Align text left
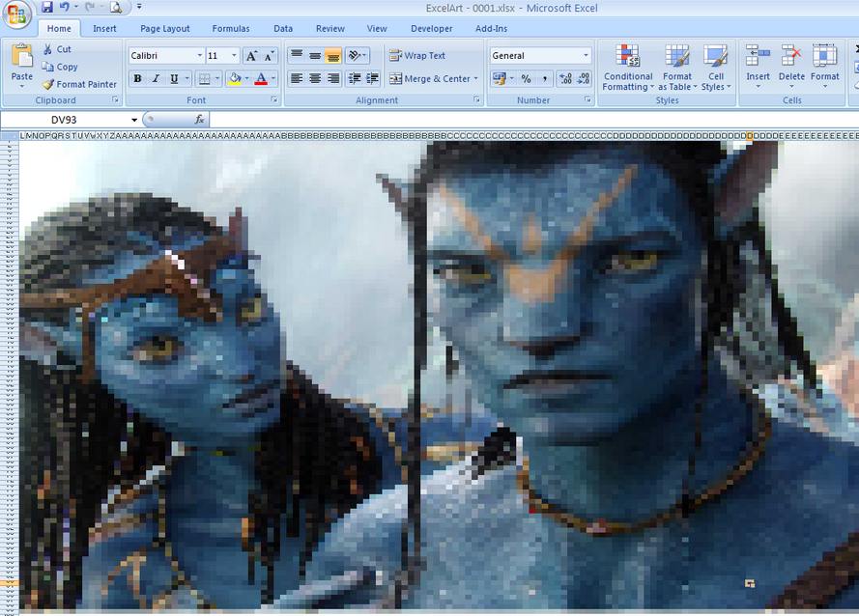This screenshot has height=616, width=859. 297,79
